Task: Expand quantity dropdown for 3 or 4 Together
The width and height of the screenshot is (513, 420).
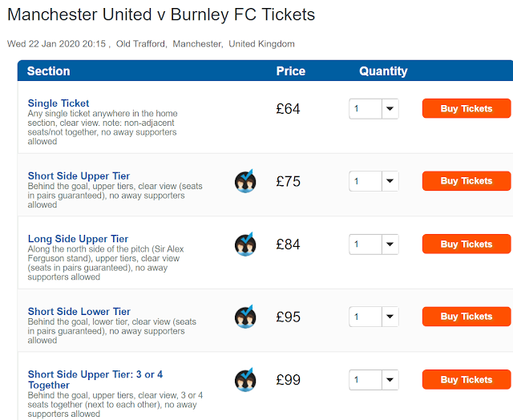Action: pos(374,380)
